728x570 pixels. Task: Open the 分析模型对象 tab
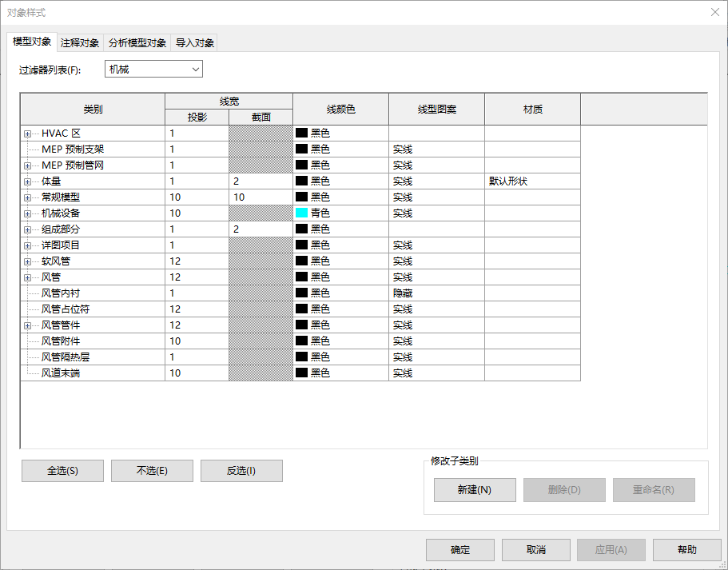(x=137, y=42)
